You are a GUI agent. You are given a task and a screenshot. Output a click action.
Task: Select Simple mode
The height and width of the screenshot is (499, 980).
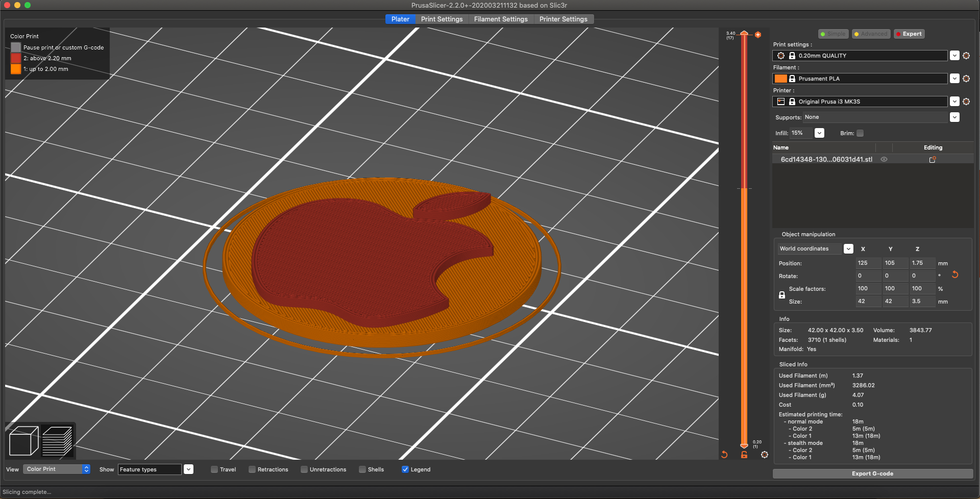click(833, 34)
